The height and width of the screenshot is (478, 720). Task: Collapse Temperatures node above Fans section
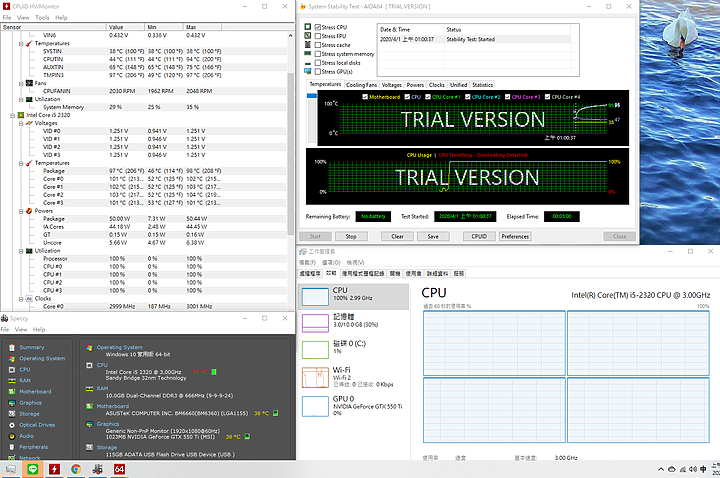tap(21, 44)
